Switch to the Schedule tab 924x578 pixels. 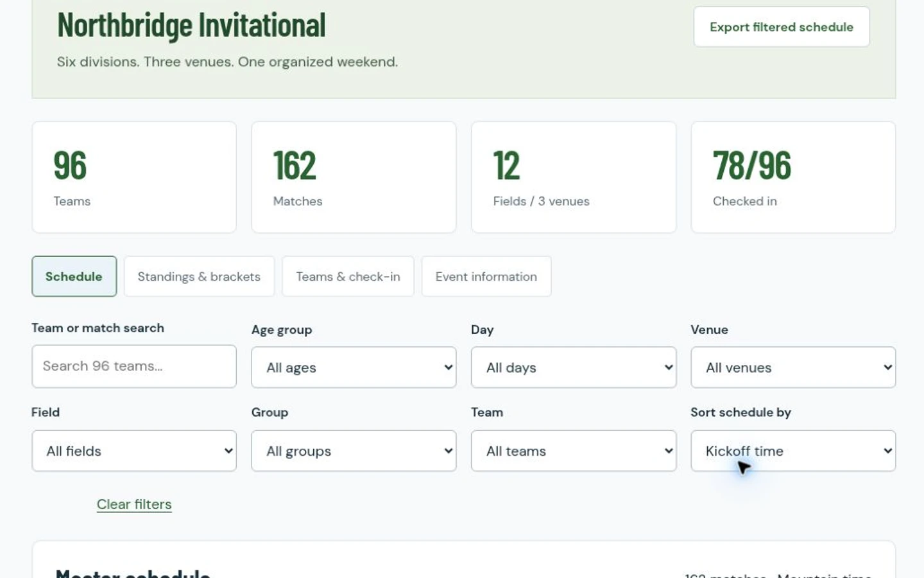point(74,276)
